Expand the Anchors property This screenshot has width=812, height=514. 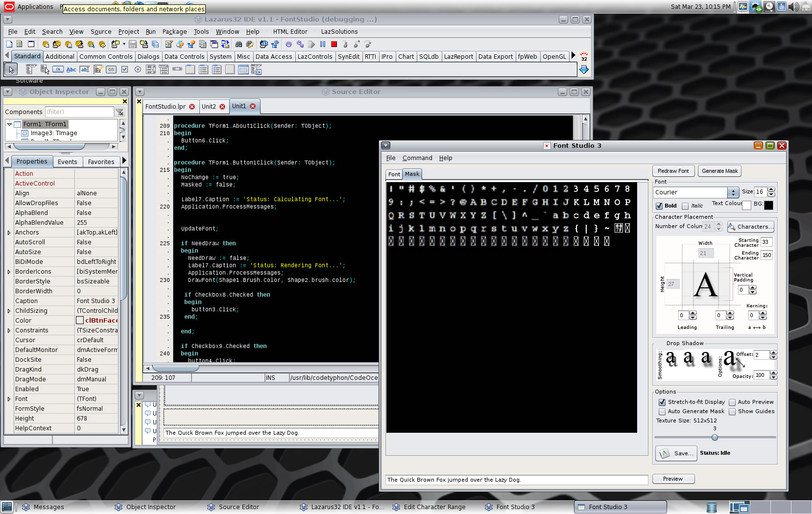tap(9, 233)
